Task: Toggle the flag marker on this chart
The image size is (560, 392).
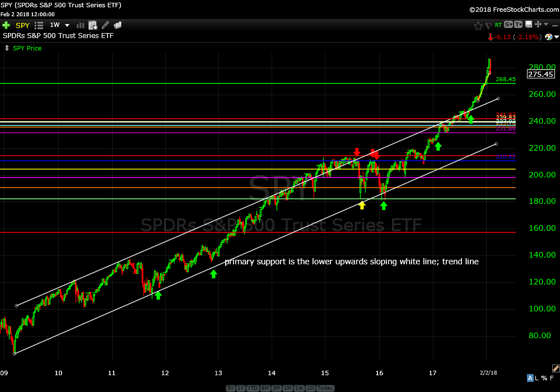Action: point(488,25)
